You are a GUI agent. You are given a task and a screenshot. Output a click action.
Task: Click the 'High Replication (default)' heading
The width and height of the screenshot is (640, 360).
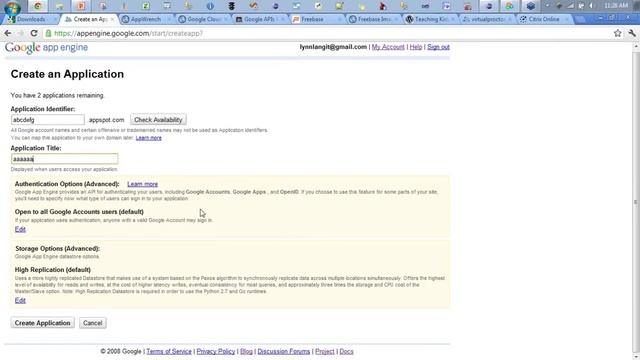point(53,270)
